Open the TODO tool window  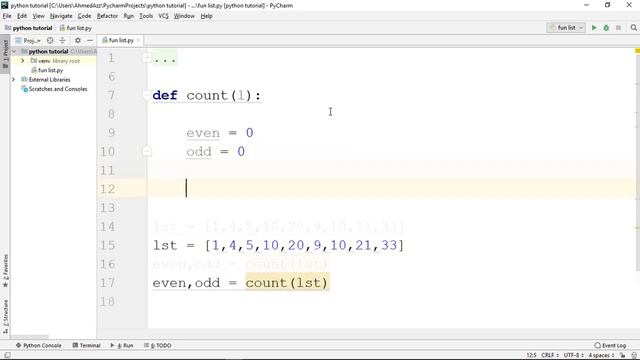pos(158,345)
